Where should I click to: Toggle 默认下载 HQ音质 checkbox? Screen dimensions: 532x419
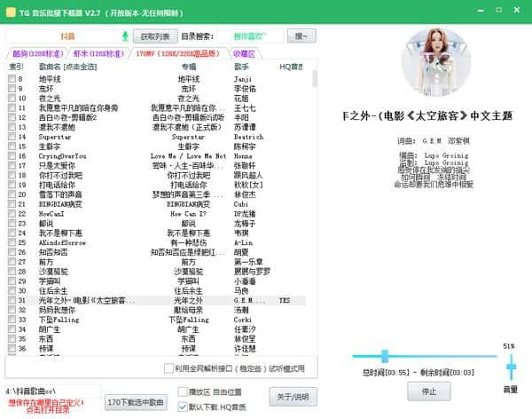click(x=184, y=406)
